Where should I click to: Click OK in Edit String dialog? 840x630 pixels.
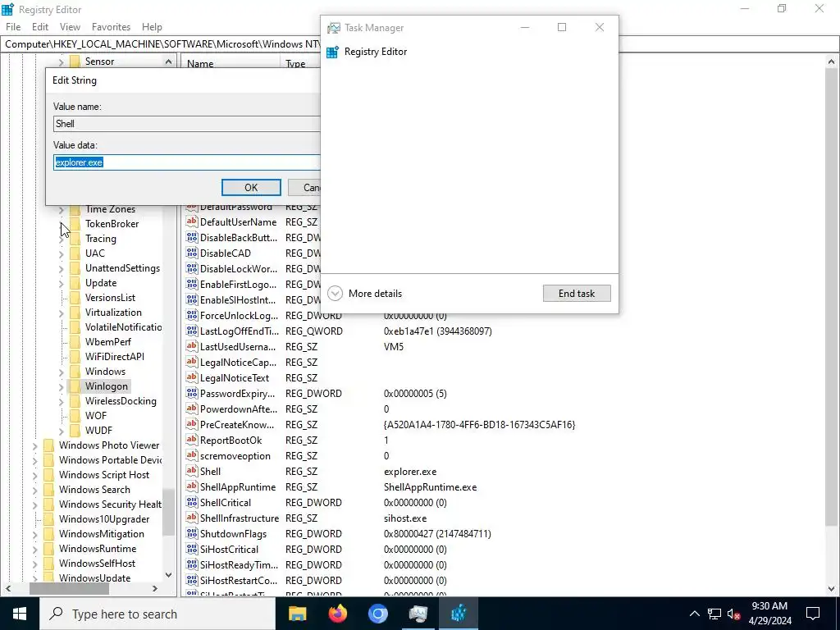251,188
